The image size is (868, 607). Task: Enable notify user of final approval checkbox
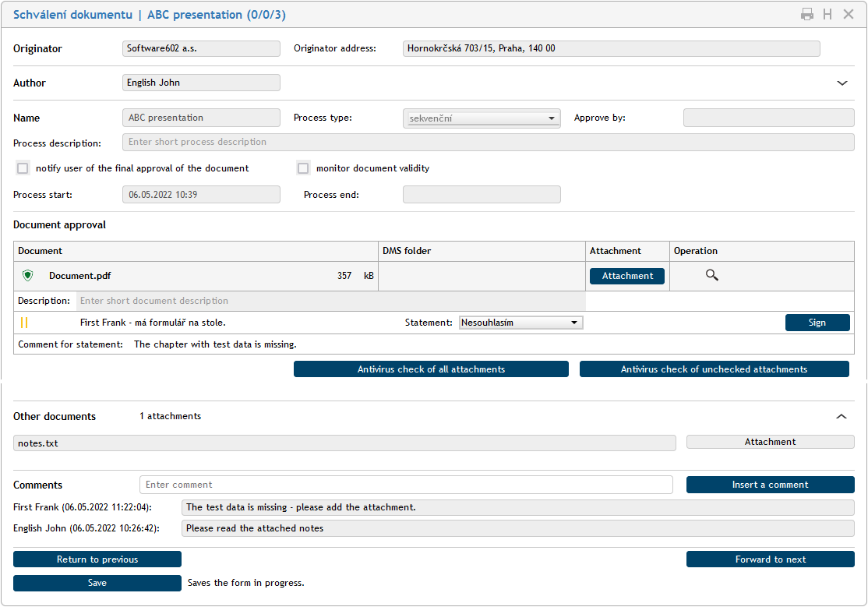[x=23, y=168]
